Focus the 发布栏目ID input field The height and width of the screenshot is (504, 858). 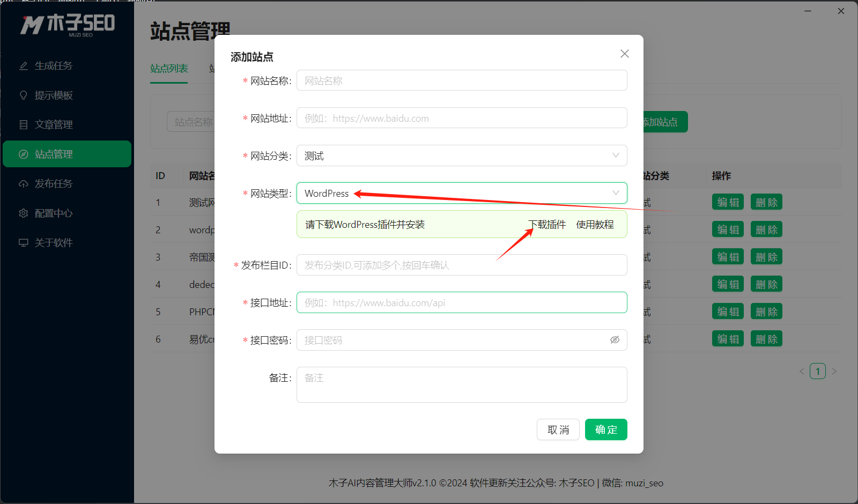coord(462,265)
